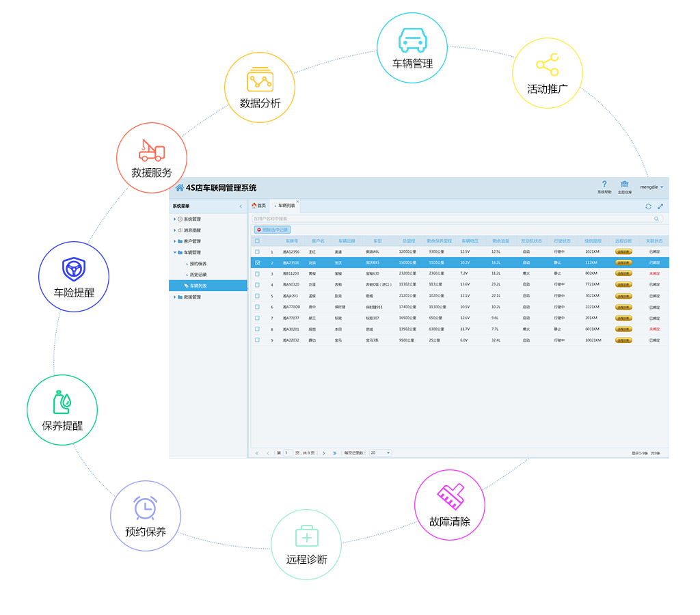Sort by the 总里程 column header

tap(409, 241)
